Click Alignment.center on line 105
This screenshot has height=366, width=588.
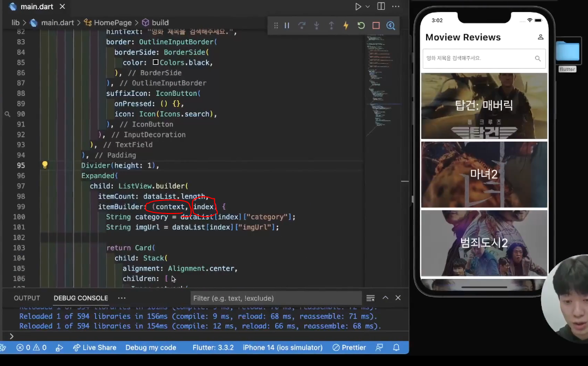[202, 268]
